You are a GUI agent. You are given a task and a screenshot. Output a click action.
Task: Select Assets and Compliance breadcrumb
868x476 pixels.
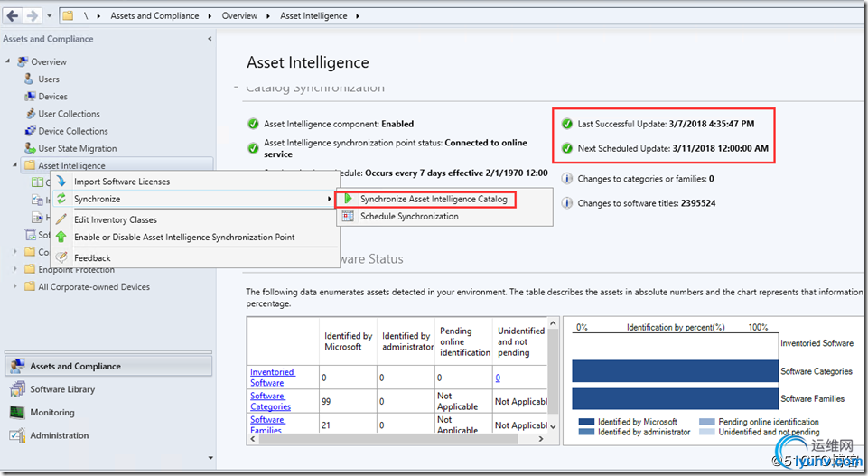(x=154, y=16)
